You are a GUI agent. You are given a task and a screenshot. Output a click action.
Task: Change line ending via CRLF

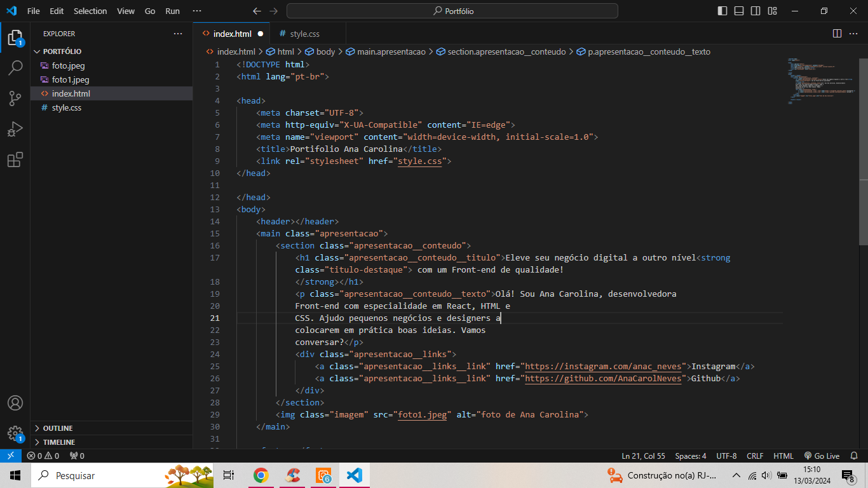click(755, 456)
